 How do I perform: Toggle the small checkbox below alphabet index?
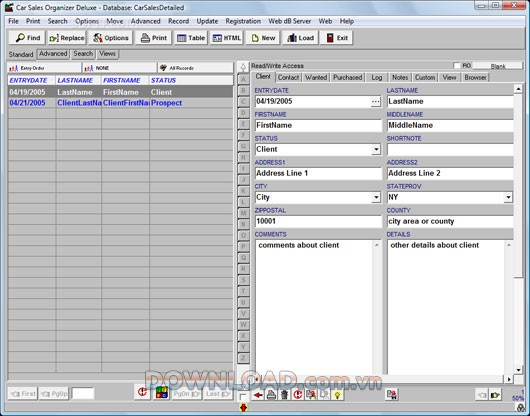point(243,397)
